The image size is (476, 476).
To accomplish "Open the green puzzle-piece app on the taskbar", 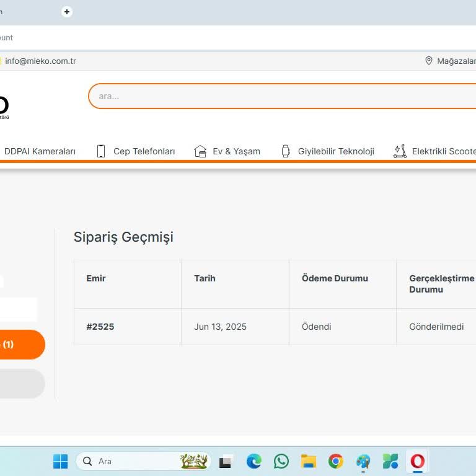I will click(x=390, y=461).
